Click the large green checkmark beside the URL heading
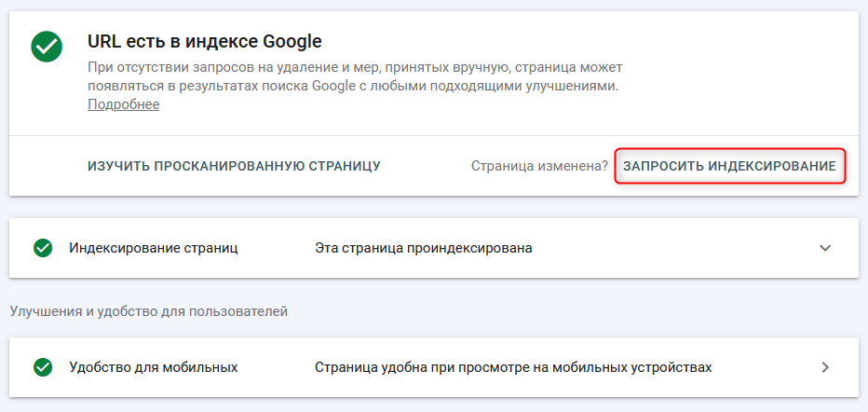The image size is (868, 412). [46, 46]
